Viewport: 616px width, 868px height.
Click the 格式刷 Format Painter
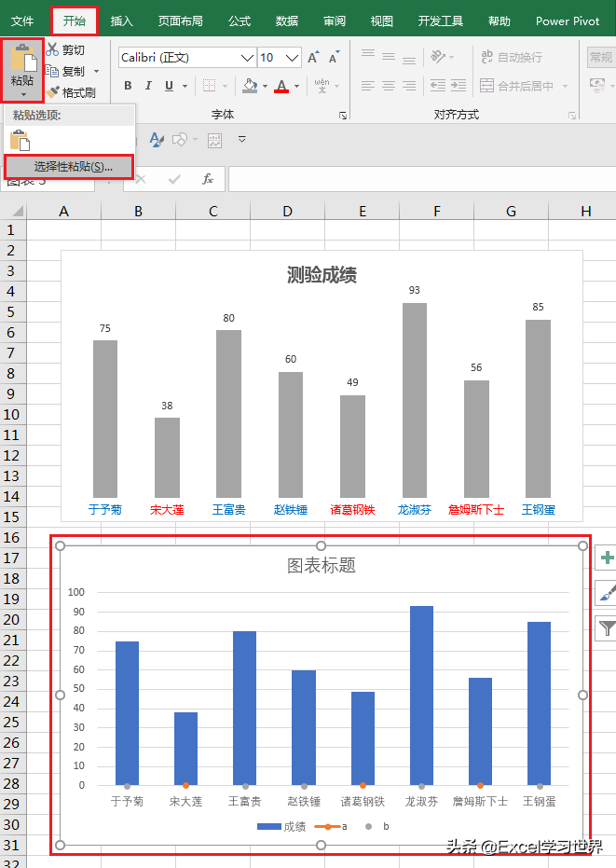point(71,92)
